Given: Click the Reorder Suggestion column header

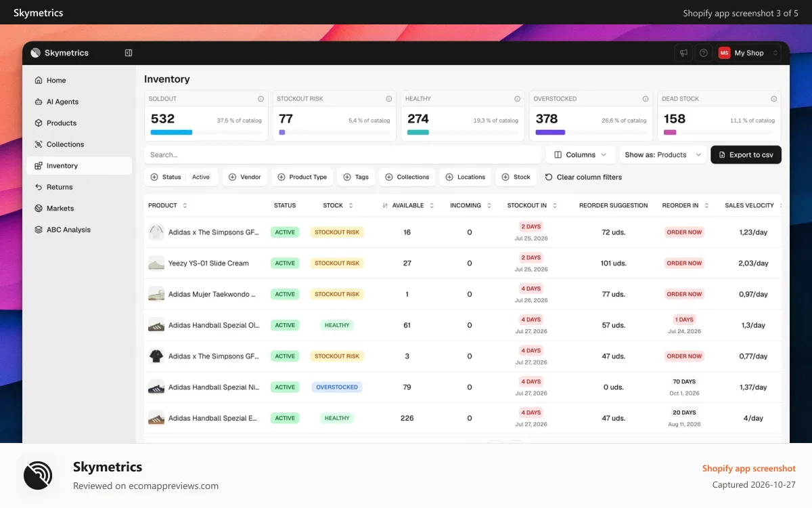Looking at the screenshot, I should (x=614, y=205).
